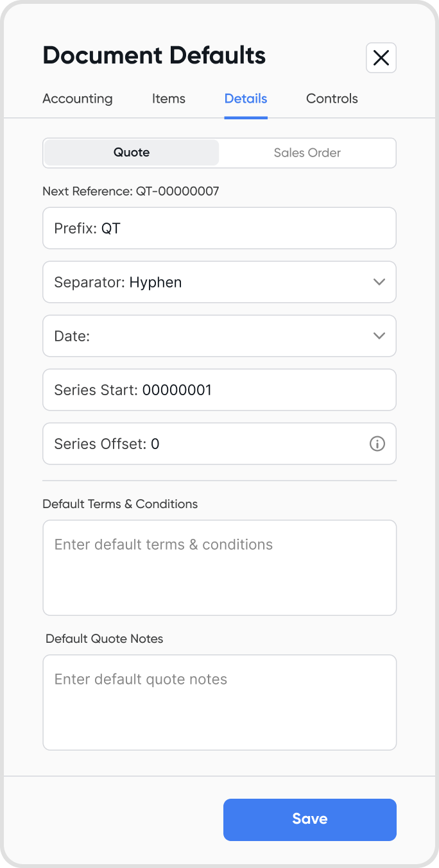Open the Date format dropdown
Image resolution: width=439 pixels, height=868 pixels.
[x=219, y=336]
